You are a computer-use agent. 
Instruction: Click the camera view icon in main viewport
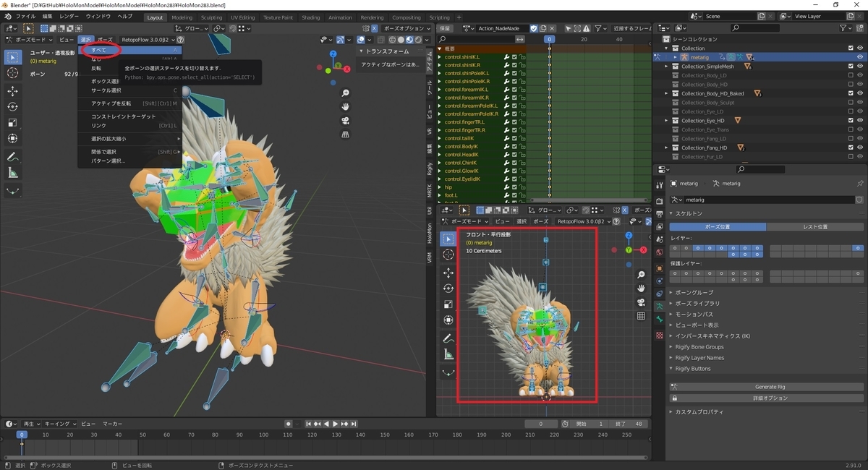(346, 121)
